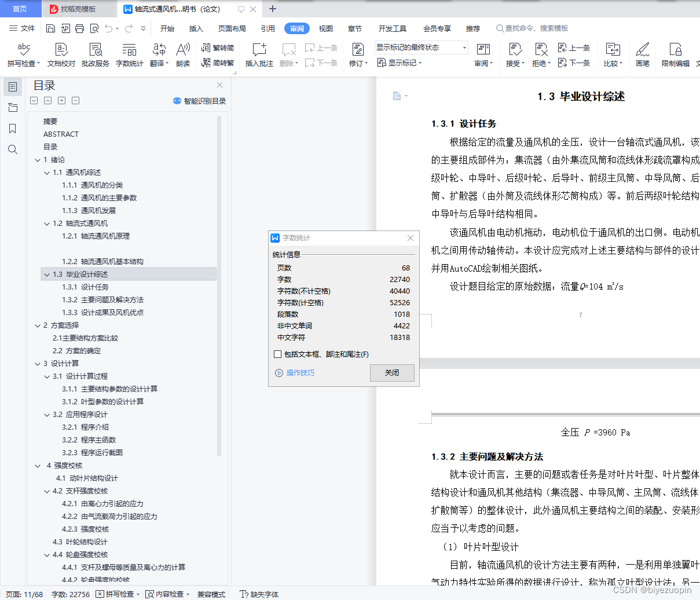Click the print icon in quick toolbar

coord(79,28)
